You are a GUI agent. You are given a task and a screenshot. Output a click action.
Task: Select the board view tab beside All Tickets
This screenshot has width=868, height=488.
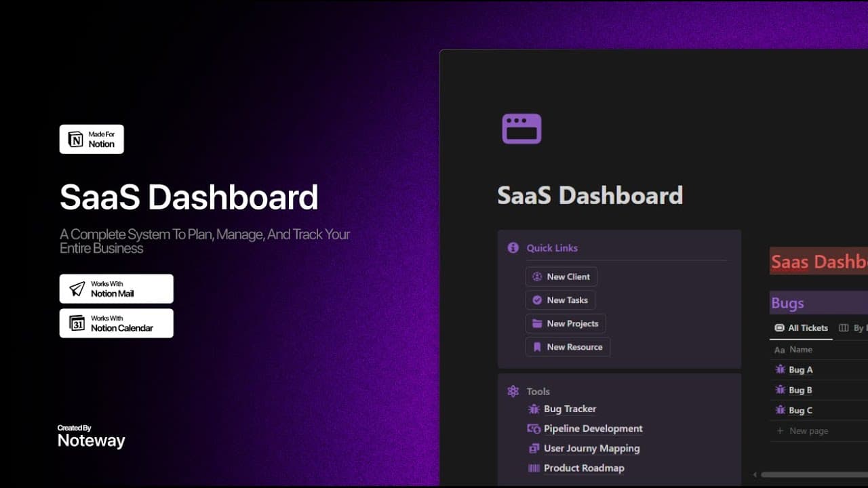tap(852, 328)
